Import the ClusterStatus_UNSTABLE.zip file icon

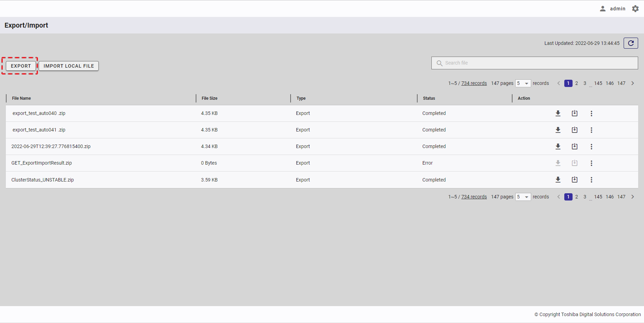point(574,179)
